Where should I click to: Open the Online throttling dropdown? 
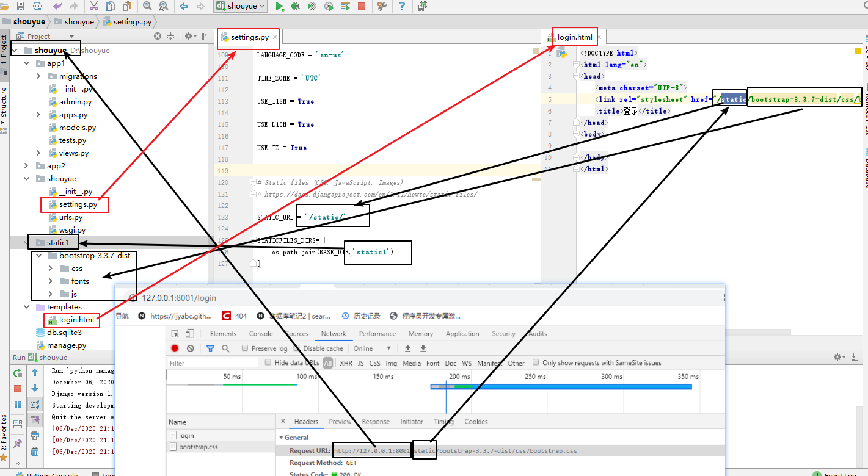371,348
